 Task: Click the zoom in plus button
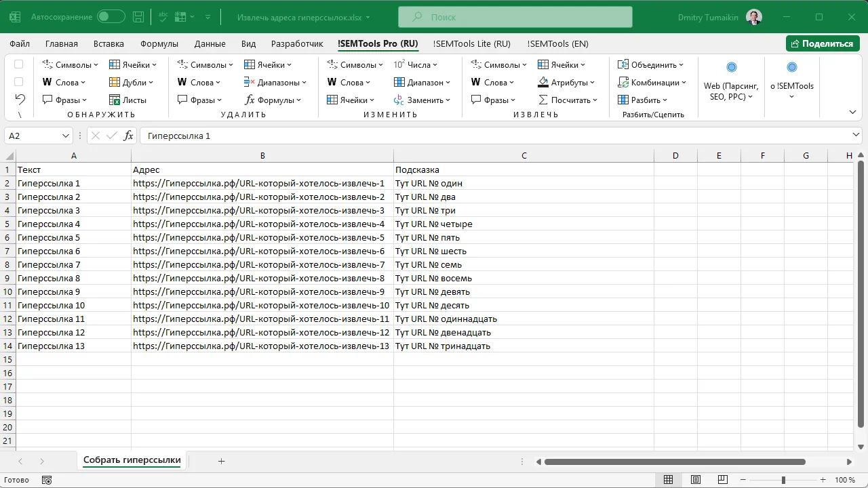pos(823,480)
